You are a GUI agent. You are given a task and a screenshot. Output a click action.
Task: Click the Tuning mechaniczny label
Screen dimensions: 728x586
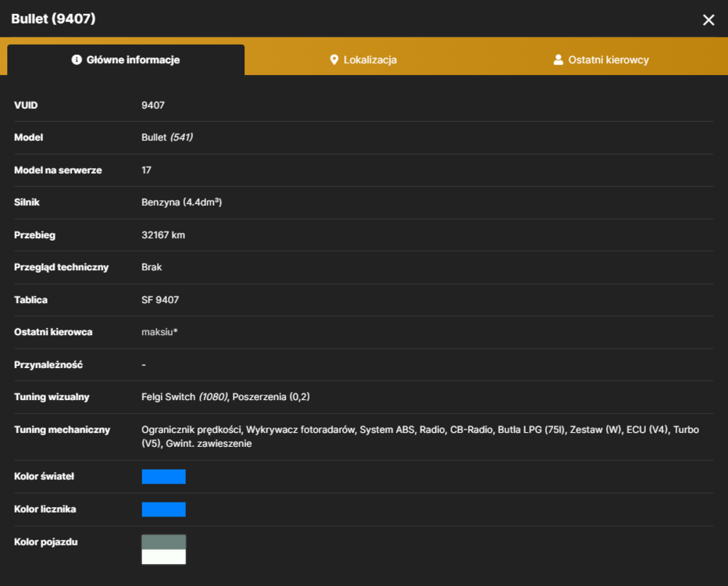[x=62, y=430]
